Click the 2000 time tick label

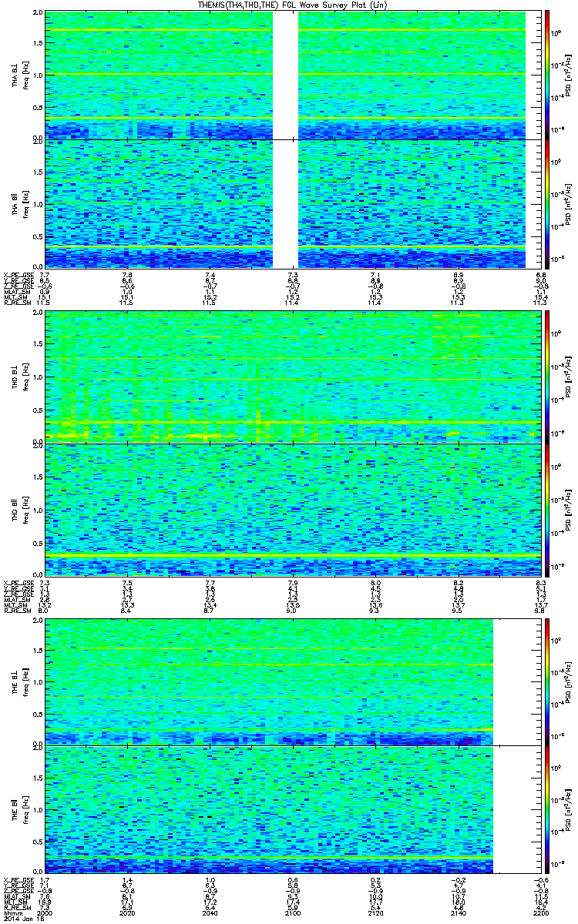46,912
